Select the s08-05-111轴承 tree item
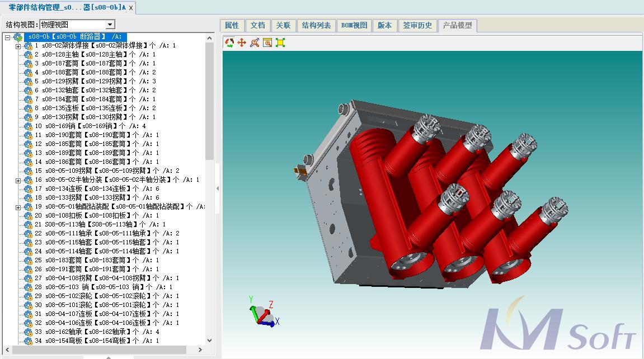The width and height of the screenshot is (644, 359). (78, 234)
